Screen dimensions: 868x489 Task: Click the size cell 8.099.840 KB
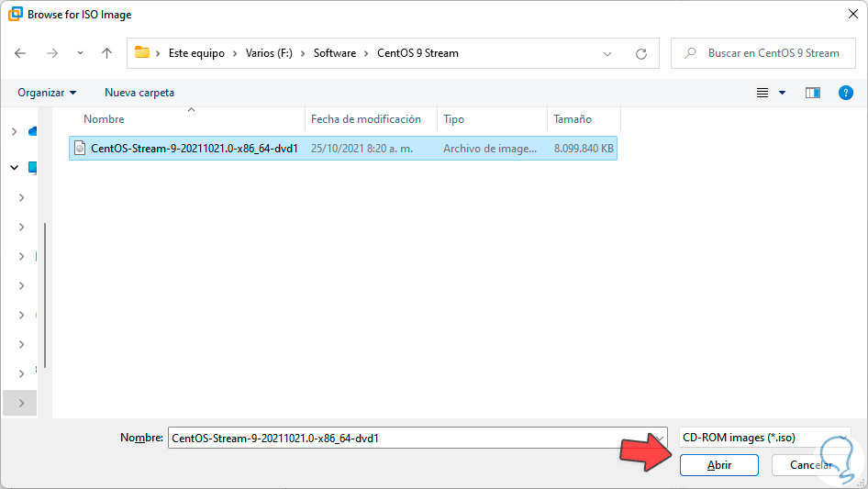coord(584,149)
